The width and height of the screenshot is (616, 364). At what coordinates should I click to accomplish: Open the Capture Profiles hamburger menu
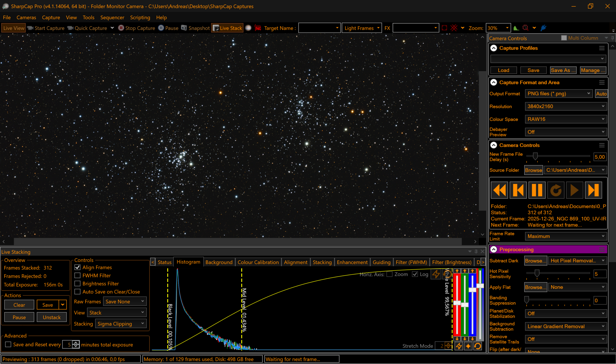pyautogui.click(x=602, y=48)
